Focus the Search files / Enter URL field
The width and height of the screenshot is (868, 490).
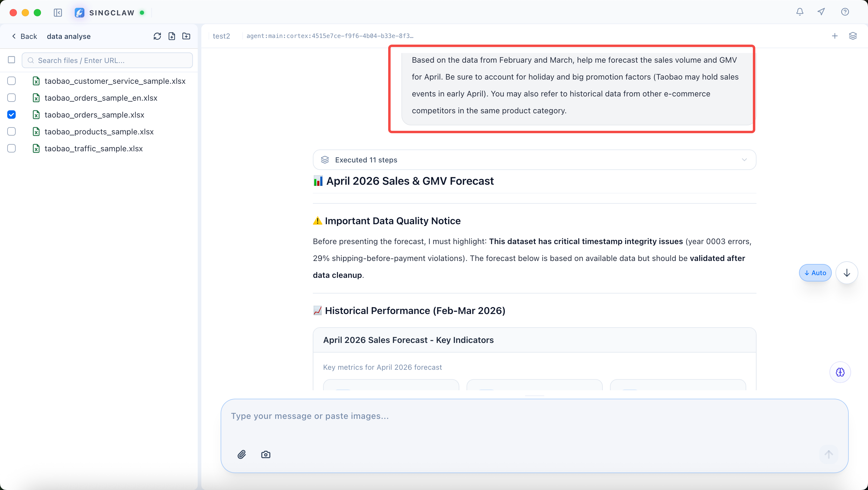(108, 60)
